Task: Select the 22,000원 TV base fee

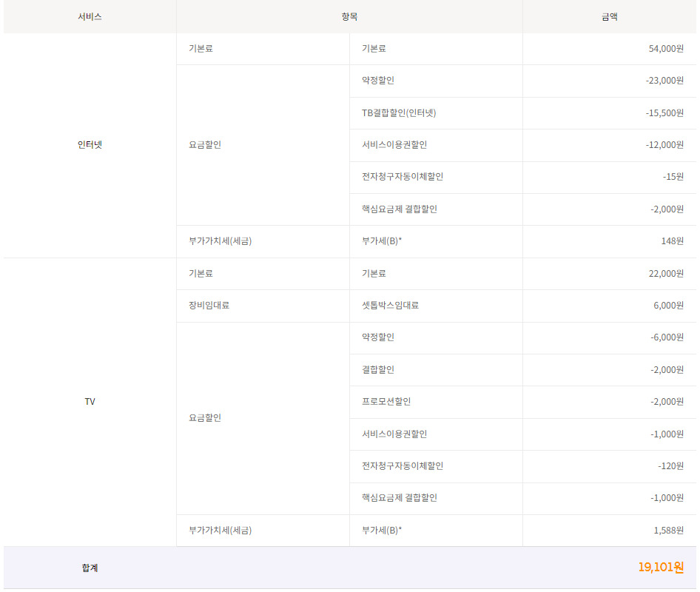Action: click(665, 274)
